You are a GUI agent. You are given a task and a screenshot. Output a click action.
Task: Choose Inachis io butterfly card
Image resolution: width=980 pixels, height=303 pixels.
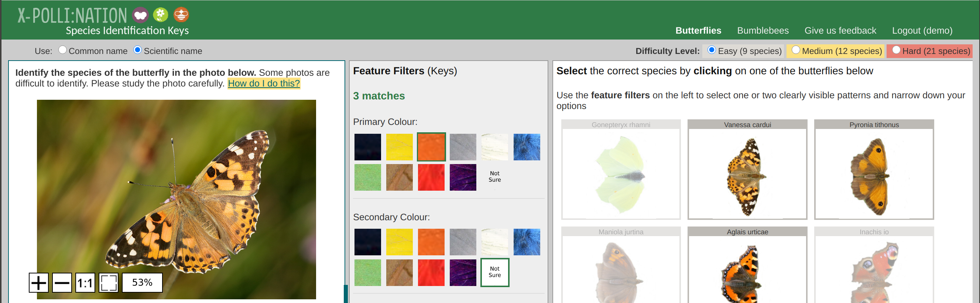(874, 265)
